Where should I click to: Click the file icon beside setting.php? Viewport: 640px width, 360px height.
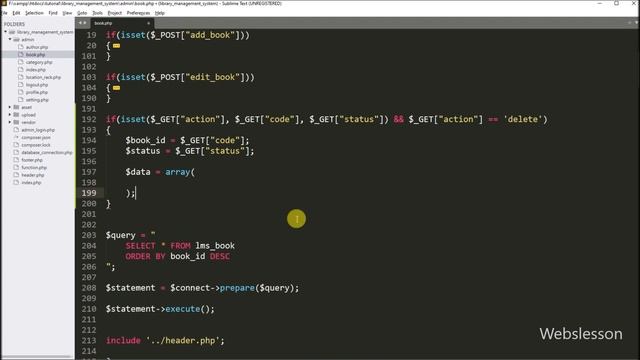21,100
